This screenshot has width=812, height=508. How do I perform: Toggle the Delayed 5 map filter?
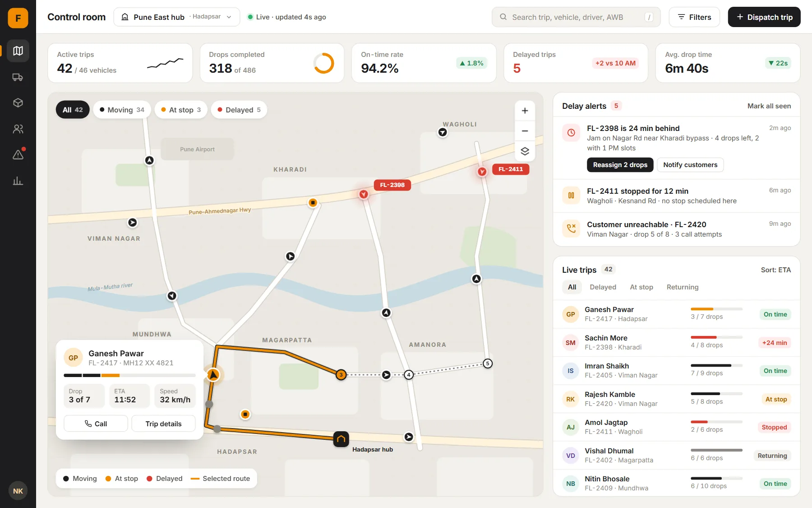(239, 110)
